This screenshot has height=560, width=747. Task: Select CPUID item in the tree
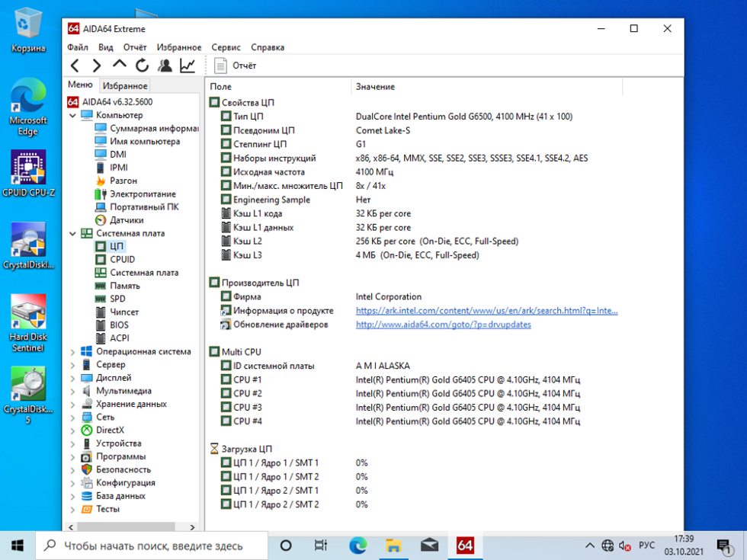pos(122,260)
